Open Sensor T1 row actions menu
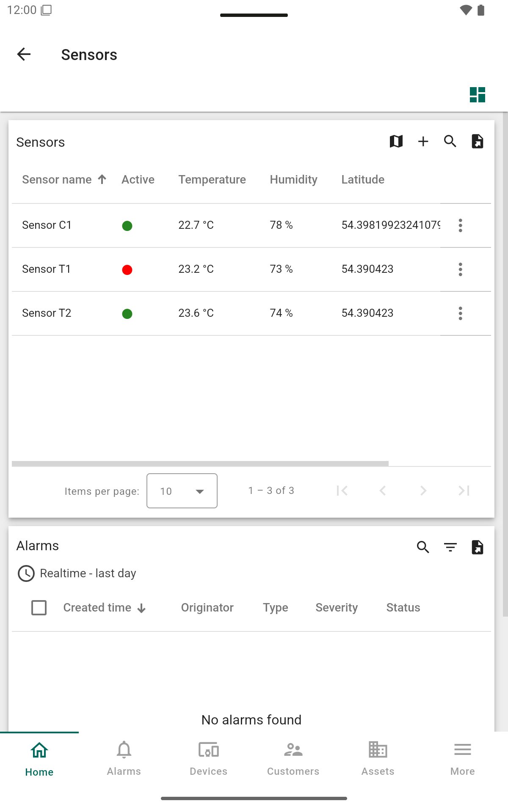This screenshot has height=812, width=508. 460,269
